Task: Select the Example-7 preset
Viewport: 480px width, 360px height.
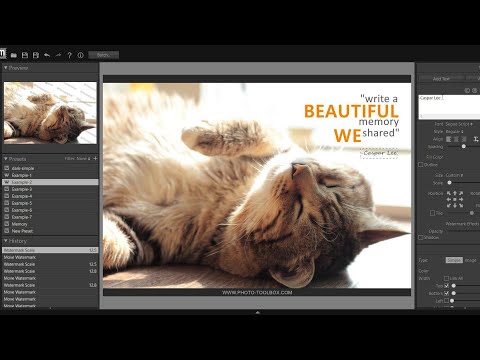Action: click(50, 217)
